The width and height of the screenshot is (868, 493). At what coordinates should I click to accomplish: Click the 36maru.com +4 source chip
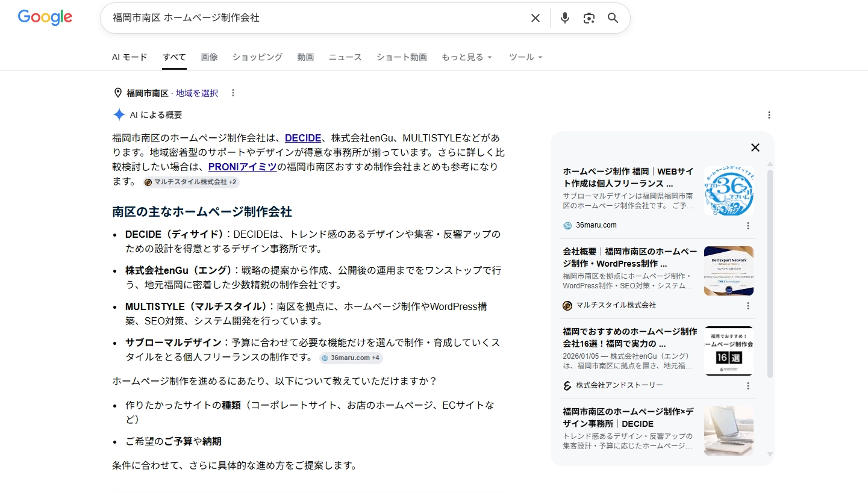(351, 358)
